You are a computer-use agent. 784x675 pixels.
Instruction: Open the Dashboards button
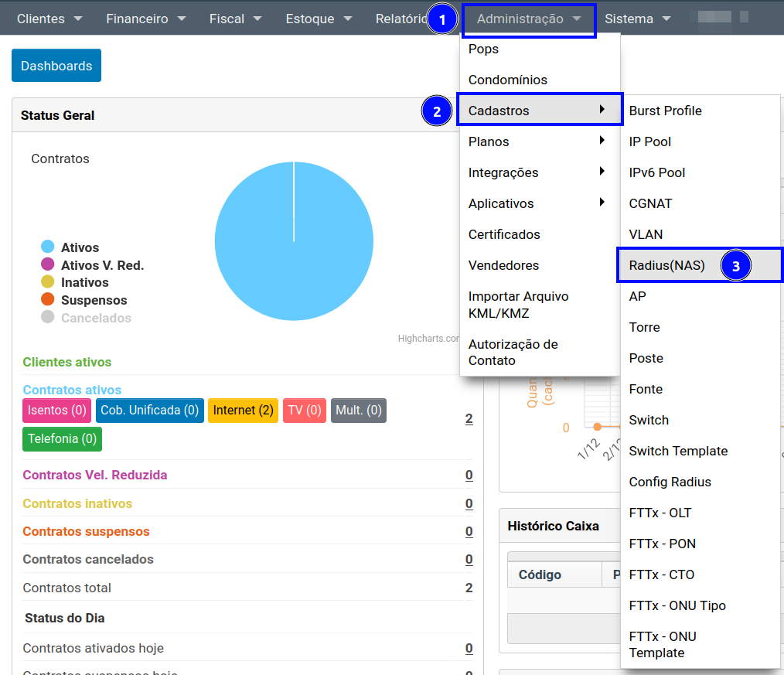[x=56, y=66]
